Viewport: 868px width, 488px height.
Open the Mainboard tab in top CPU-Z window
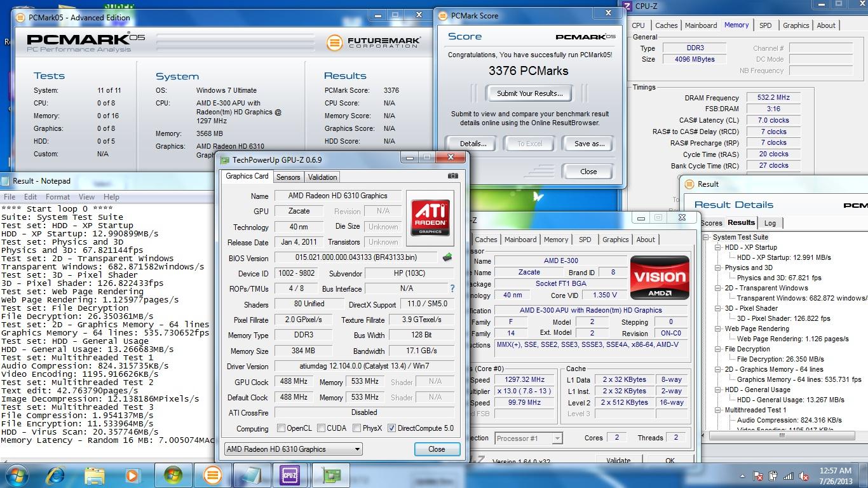point(701,25)
